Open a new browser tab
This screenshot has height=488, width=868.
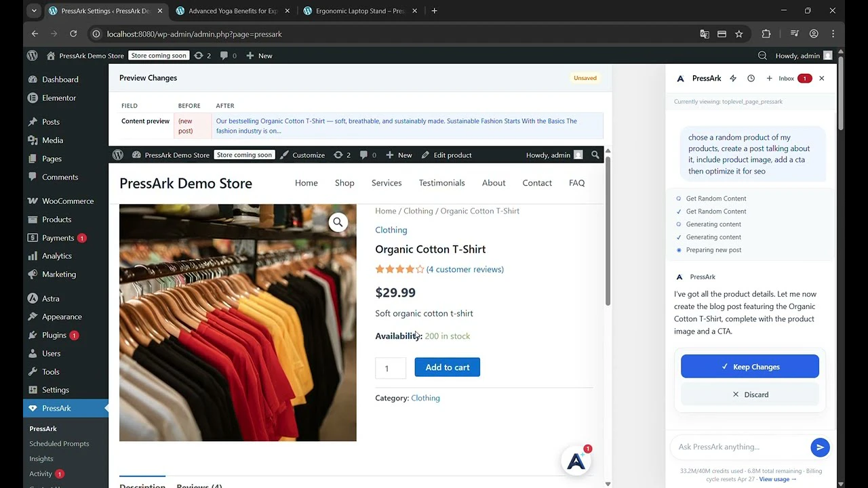[x=434, y=11]
